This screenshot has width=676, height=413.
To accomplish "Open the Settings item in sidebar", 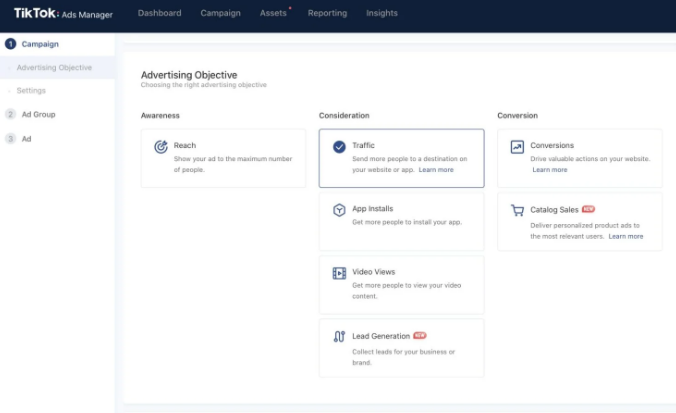I will tap(31, 91).
